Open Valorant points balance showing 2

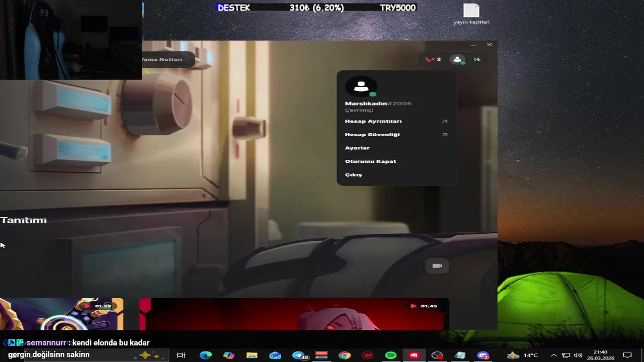pyautogui.click(x=433, y=59)
